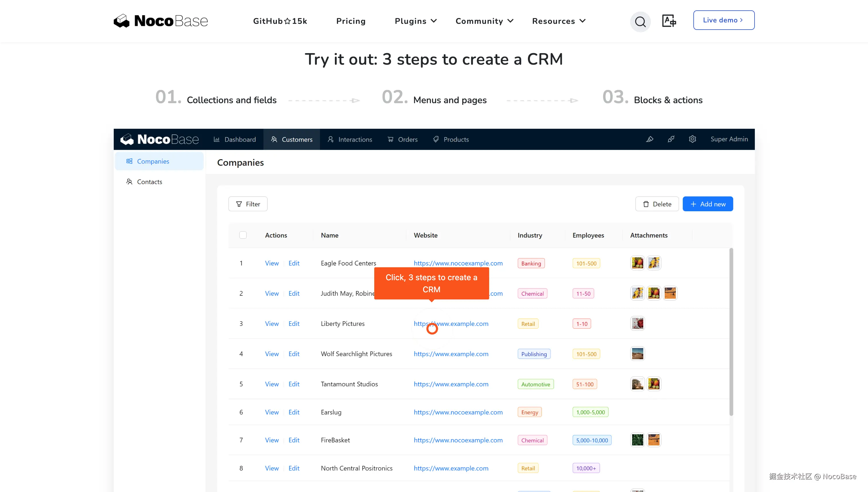868x492 pixels.
Task: Click the NocoBase logo in header
Action: [x=161, y=21]
